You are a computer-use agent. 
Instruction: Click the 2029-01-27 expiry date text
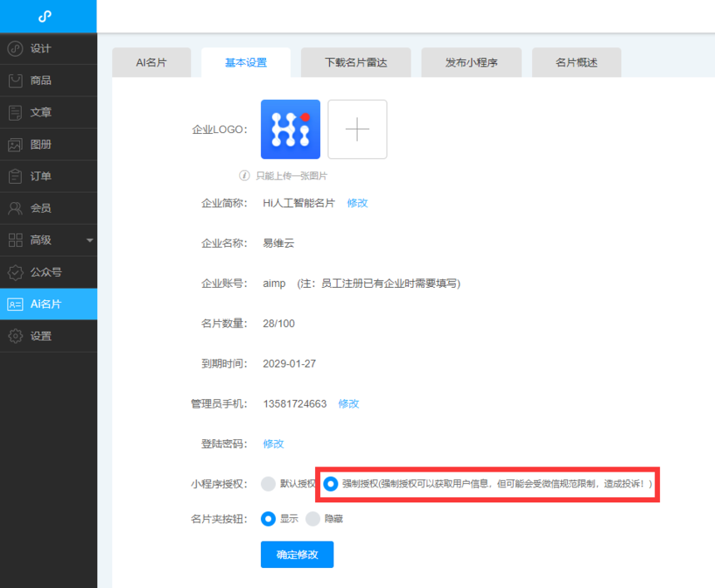pos(289,363)
